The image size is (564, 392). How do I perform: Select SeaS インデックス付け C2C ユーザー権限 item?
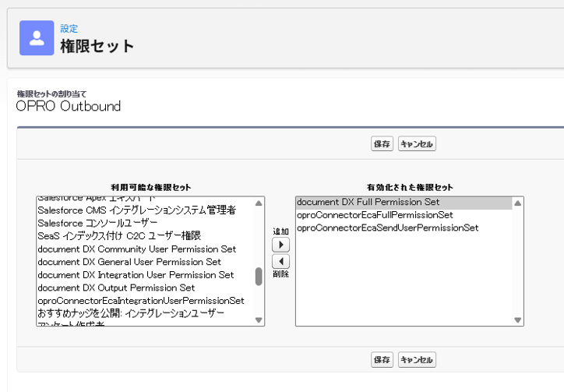click(x=145, y=236)
